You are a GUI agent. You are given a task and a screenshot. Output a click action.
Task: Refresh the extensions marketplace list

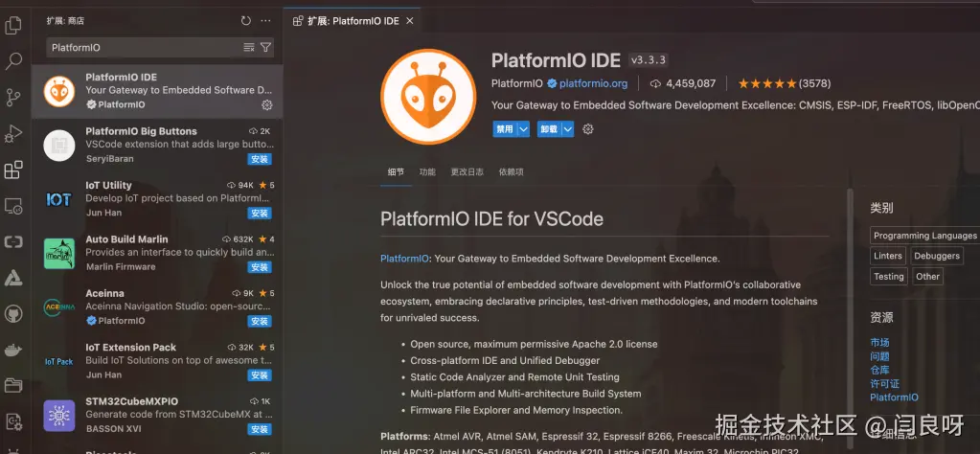tap(245, 21)
